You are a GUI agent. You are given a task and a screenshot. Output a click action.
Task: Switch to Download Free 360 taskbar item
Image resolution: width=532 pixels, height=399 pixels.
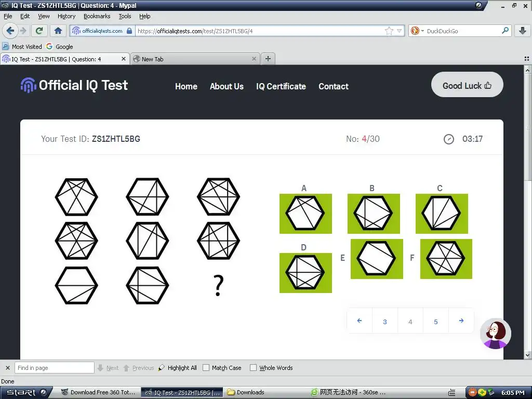coord(98,392)
